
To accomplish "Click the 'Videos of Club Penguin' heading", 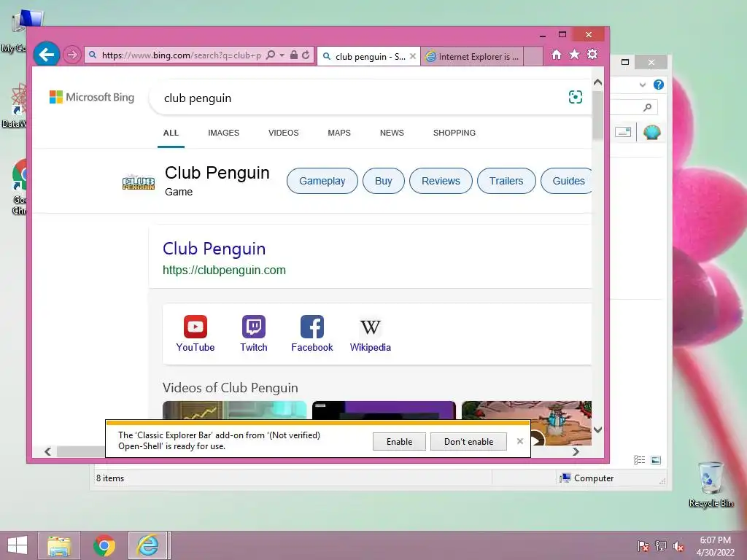I will tap(230, 388).
